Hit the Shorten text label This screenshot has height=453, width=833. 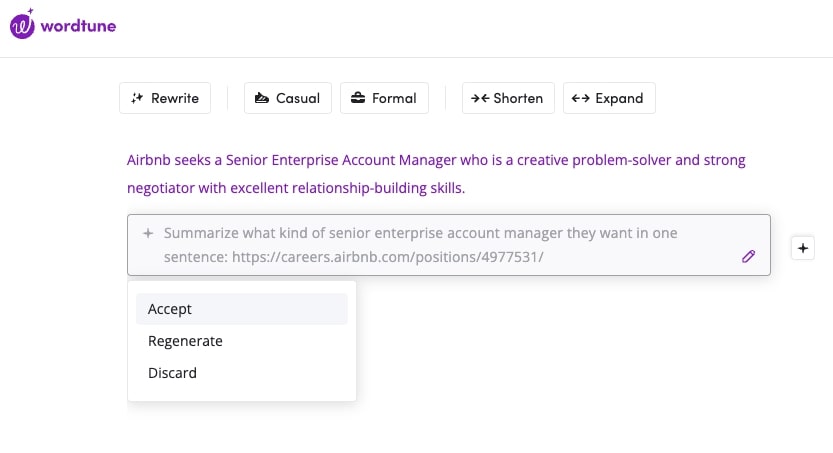(x=518, y=98)
